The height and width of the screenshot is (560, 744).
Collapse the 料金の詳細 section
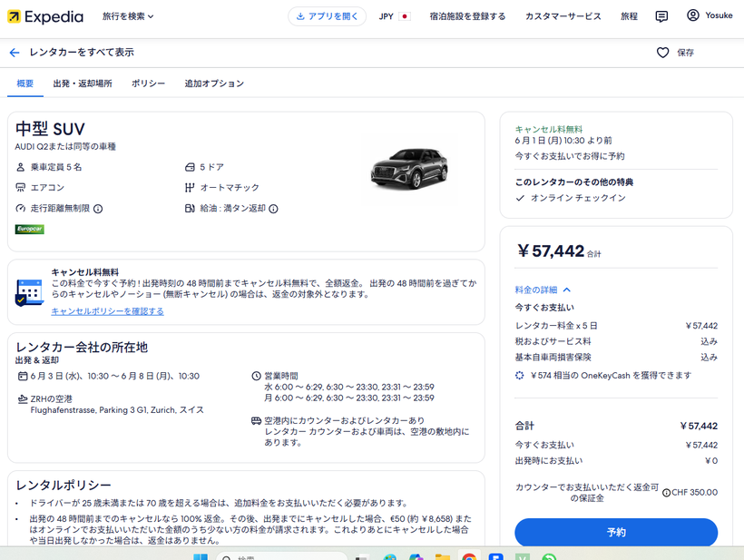point(543,290)
